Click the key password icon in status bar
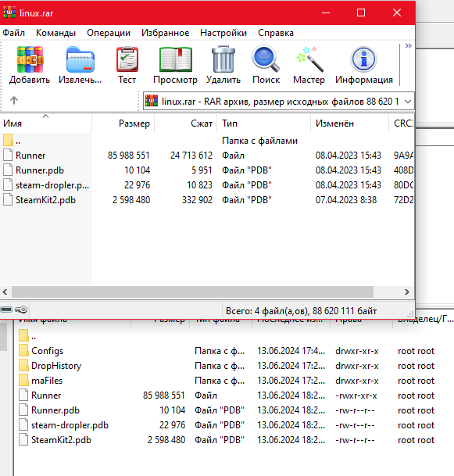 (21, 310)
